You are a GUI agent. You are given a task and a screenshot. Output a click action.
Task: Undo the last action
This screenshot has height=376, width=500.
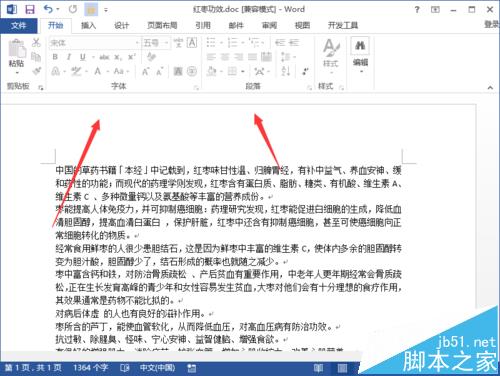[48, 9]
